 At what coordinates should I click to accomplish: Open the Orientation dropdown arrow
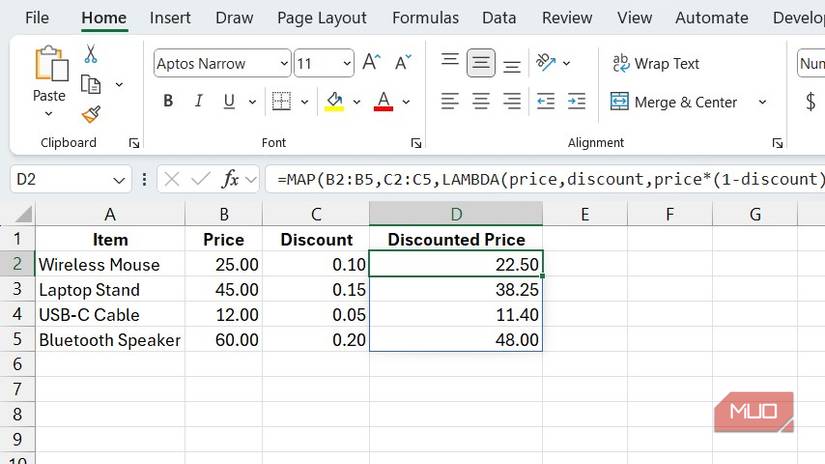pyautogui.click(x=567, y=64)
